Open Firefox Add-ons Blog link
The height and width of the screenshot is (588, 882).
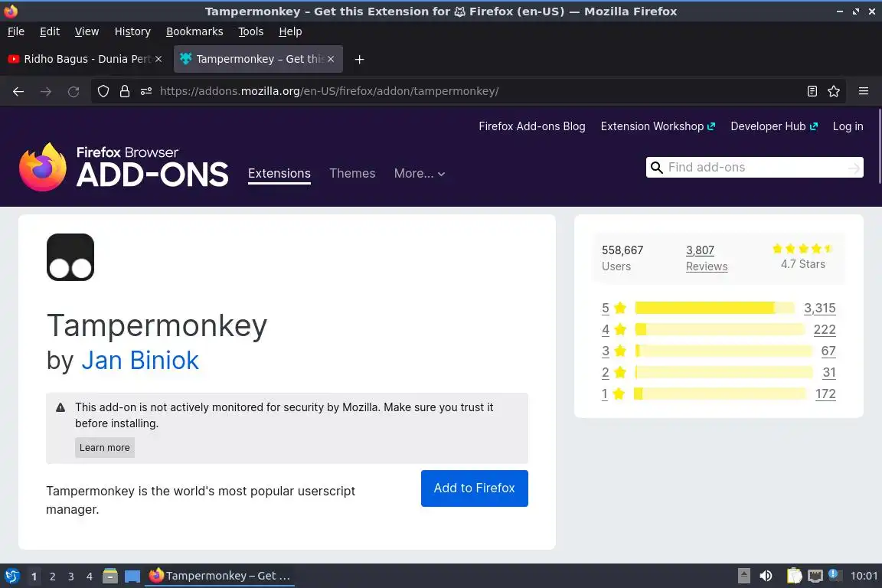pyautogui.click(x=532, y=126)
